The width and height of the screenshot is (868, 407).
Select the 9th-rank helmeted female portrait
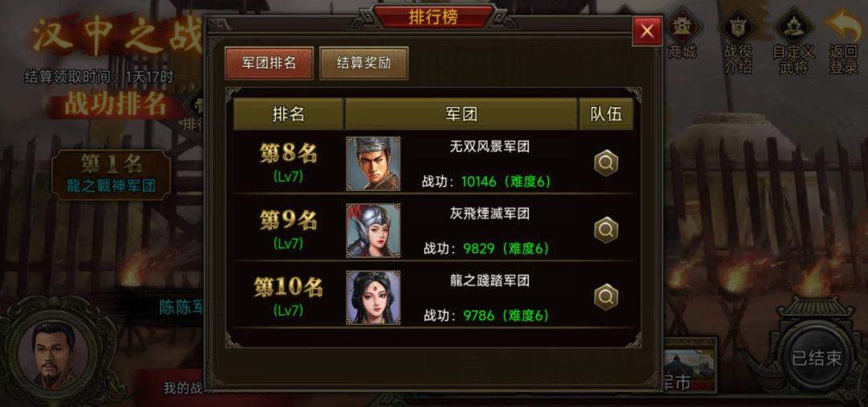click(x=373, y=230)
